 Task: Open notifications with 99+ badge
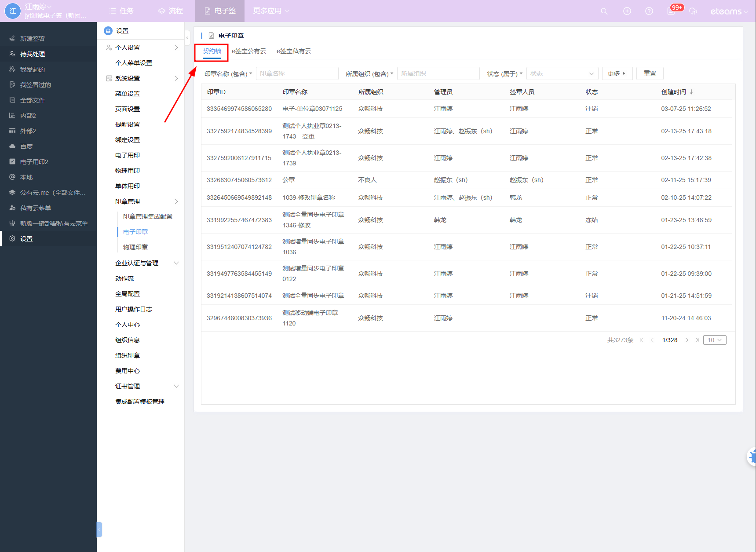click(671, 11)
